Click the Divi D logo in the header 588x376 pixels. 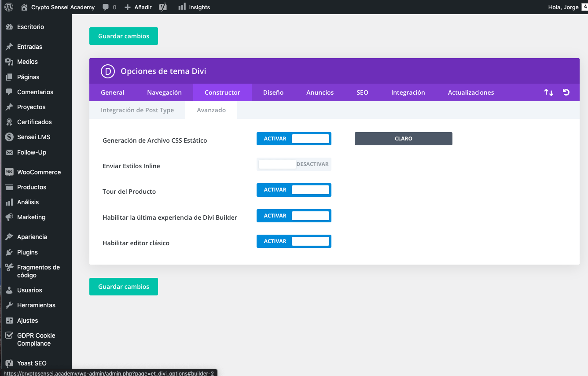[x=108, y=71]
